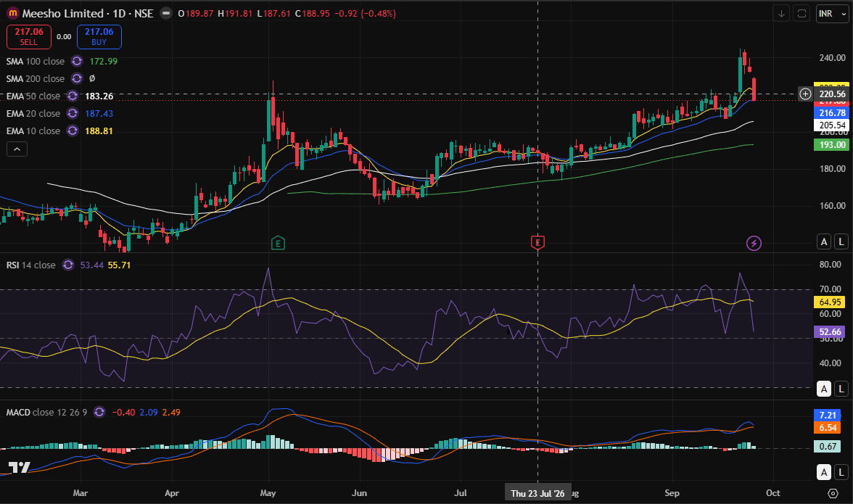Screen dimensions: 853x504
Task: Click the plus icon at price 220.56
Action: click(805, 94)
